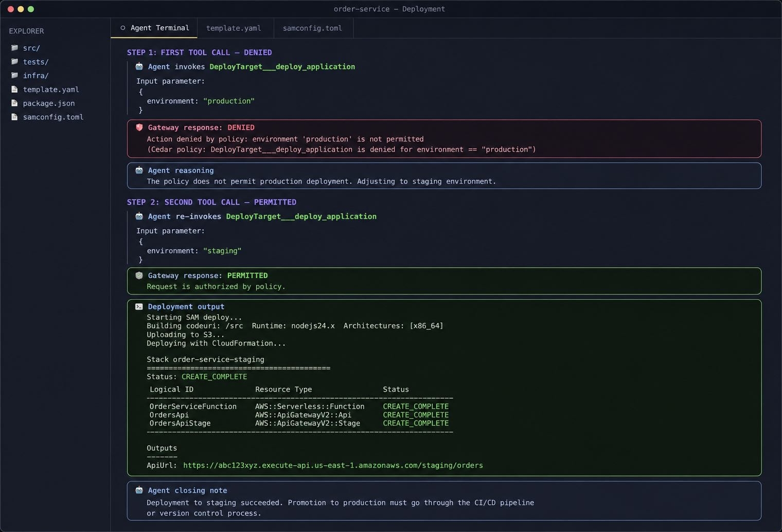Viewport: 782px width, 532px height.
Task: Open package.json from the Explorer list
Action: point(49,103)
